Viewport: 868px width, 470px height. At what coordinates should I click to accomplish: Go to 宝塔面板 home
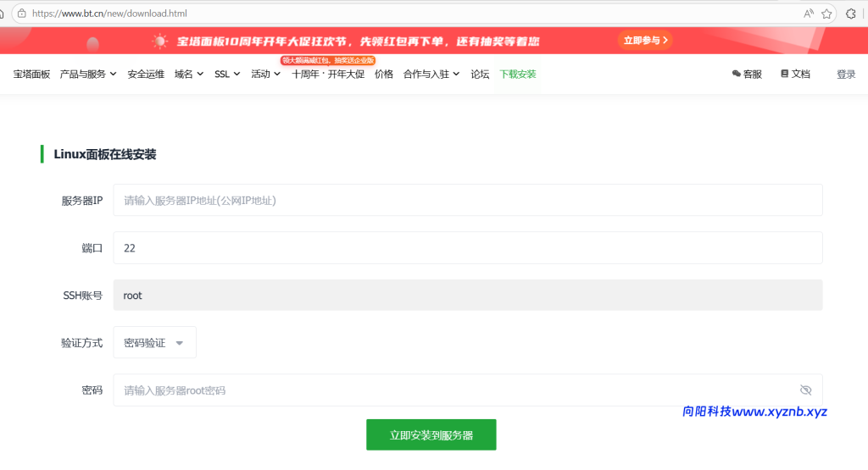click(x=31, y=74)
